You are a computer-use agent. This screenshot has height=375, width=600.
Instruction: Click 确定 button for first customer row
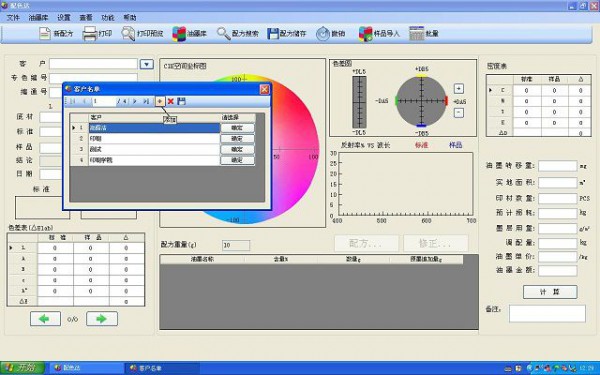pos(237,128)
